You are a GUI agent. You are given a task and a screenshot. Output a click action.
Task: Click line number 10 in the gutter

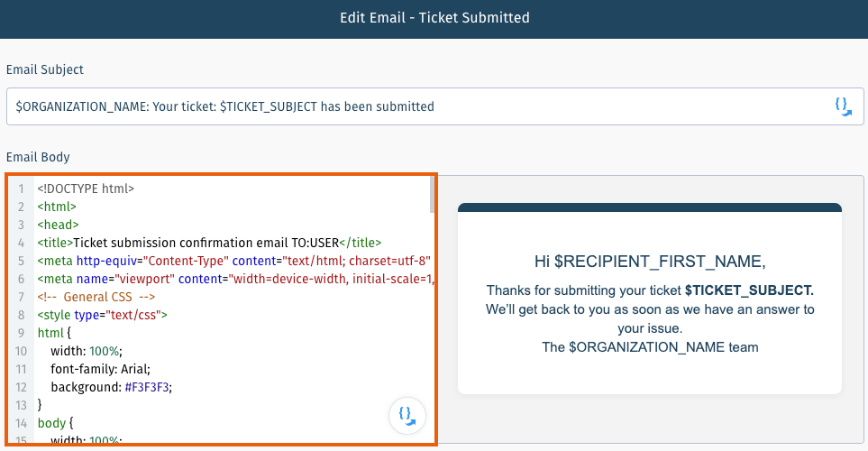click(x=21, y=351)
